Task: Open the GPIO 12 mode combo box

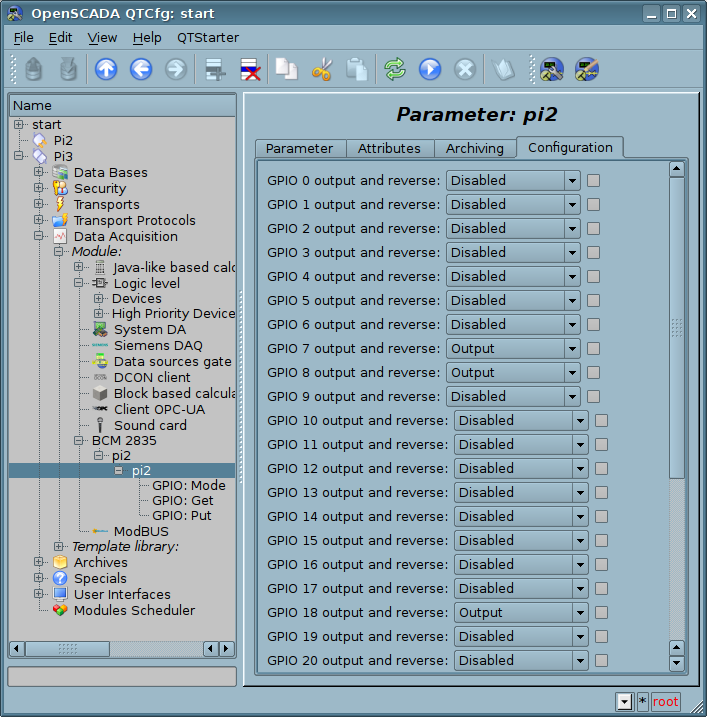Action: click(521, 469)
